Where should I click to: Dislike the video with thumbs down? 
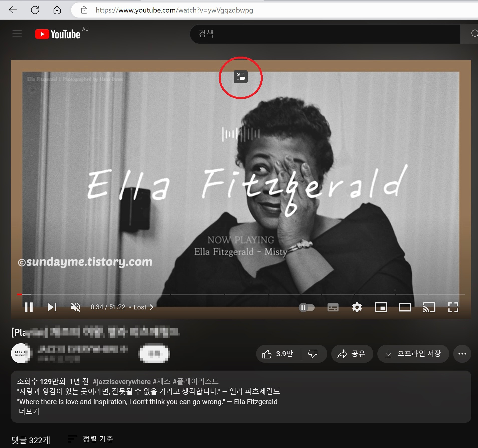point(313,354)
